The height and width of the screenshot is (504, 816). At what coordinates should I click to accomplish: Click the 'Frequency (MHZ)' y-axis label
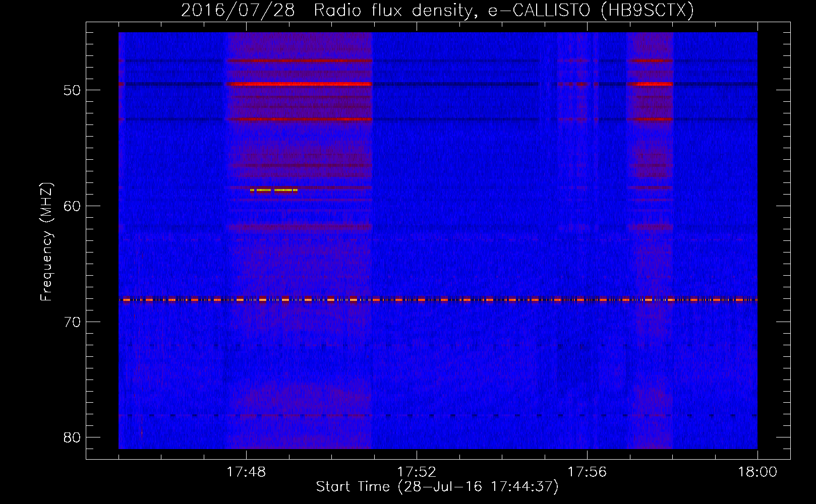(46, 242)
